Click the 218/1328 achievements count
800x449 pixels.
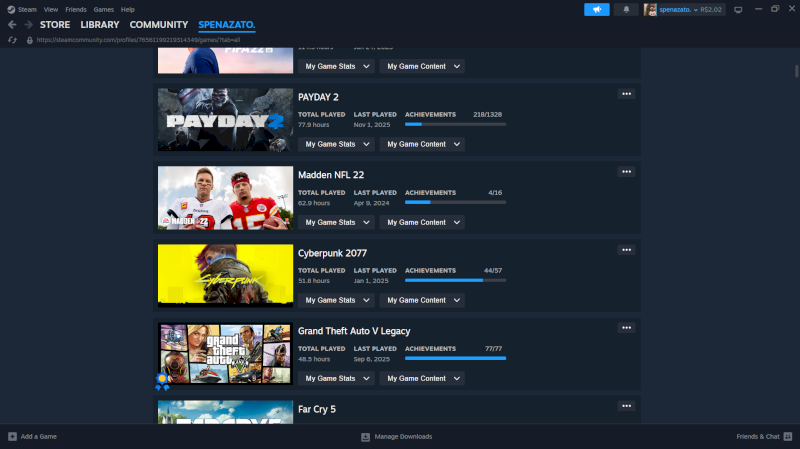point(487,114)
